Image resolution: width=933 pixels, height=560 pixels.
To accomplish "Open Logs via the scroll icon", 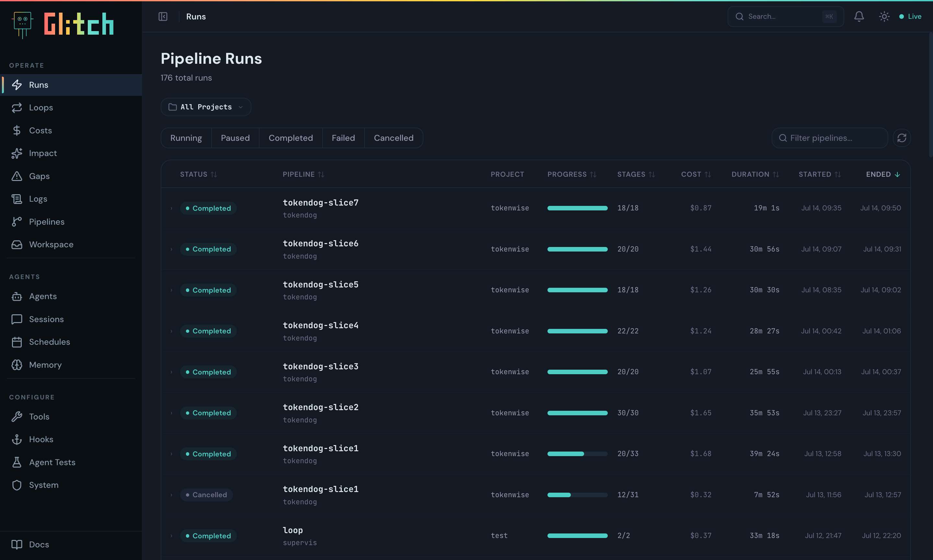I will [x=17, y=199].
